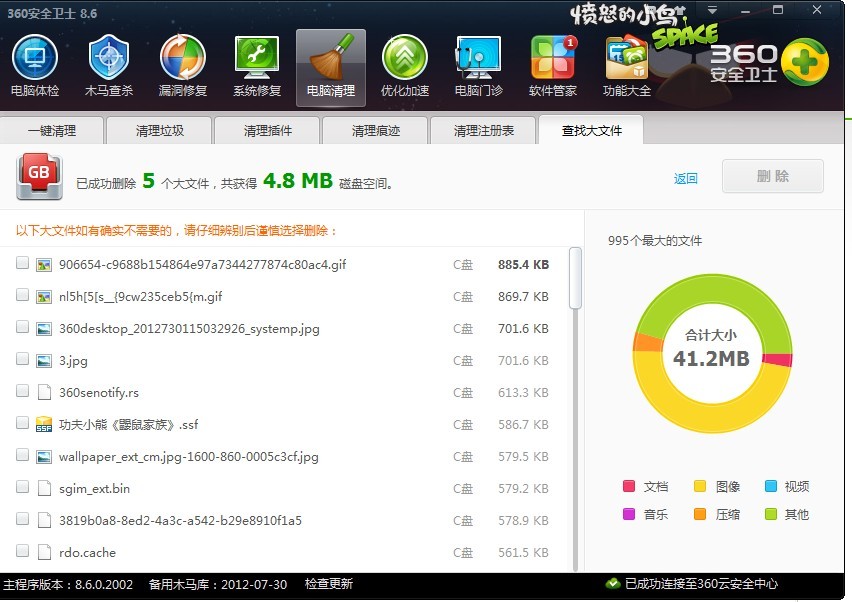Click the 压缩 orange legend swatch
852x602 pixels.
[700, 514]
